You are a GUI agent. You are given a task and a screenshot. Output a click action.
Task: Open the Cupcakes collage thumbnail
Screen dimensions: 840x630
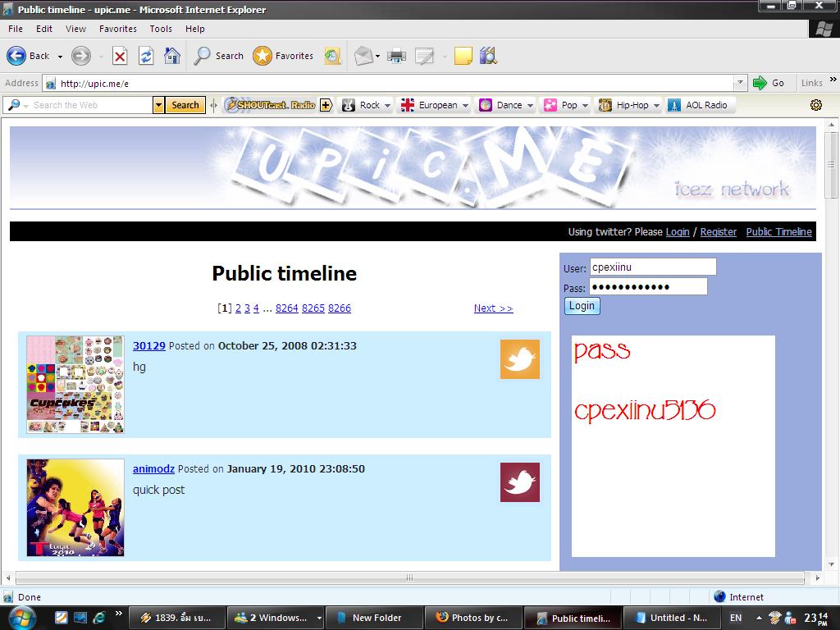(x=75, y=385)
